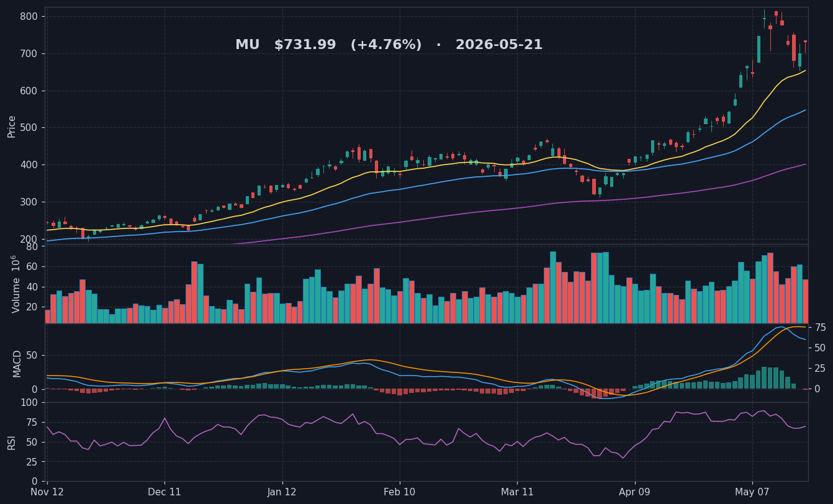Viewport: 833px width, 504px height.
Task: Select the 0 tick on the RSI axis
Action: 35,482
